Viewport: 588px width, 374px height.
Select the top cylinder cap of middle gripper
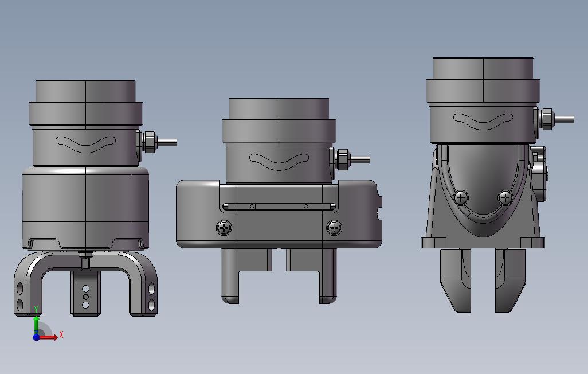(279, 109)
